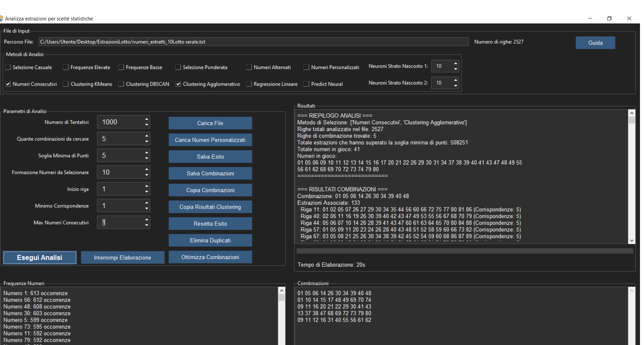Screen dimensions: 644x345
Task: Increment Neuroni Strato Nascosto 1 value
Action: click(455, 63)
